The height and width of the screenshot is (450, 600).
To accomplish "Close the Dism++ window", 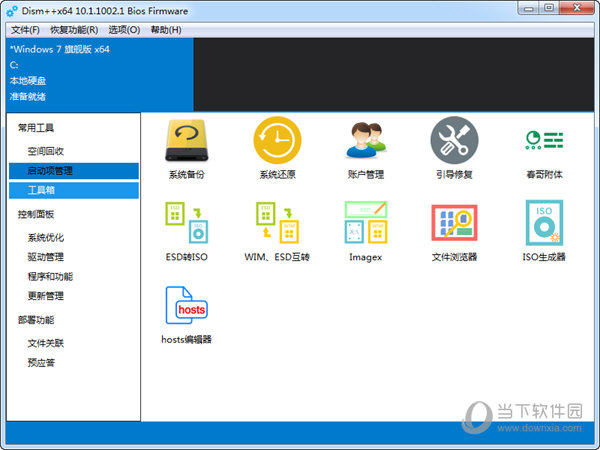I will pyautogui.click(x=577, y=8).
